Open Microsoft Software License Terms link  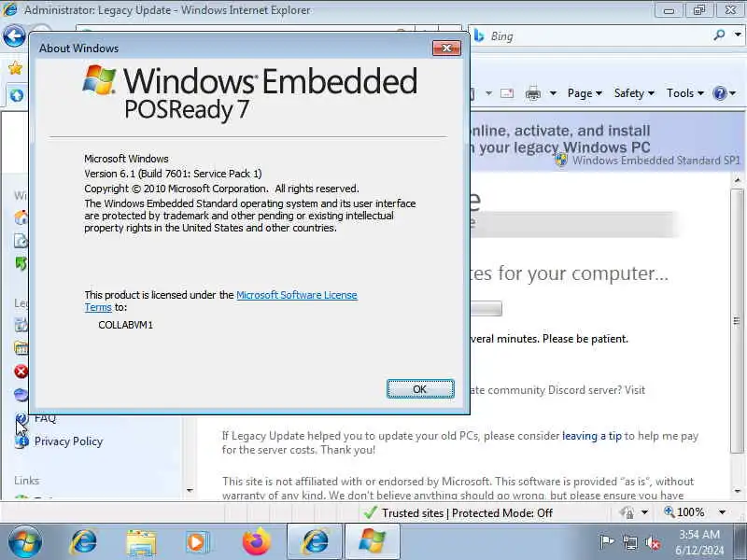296,295
